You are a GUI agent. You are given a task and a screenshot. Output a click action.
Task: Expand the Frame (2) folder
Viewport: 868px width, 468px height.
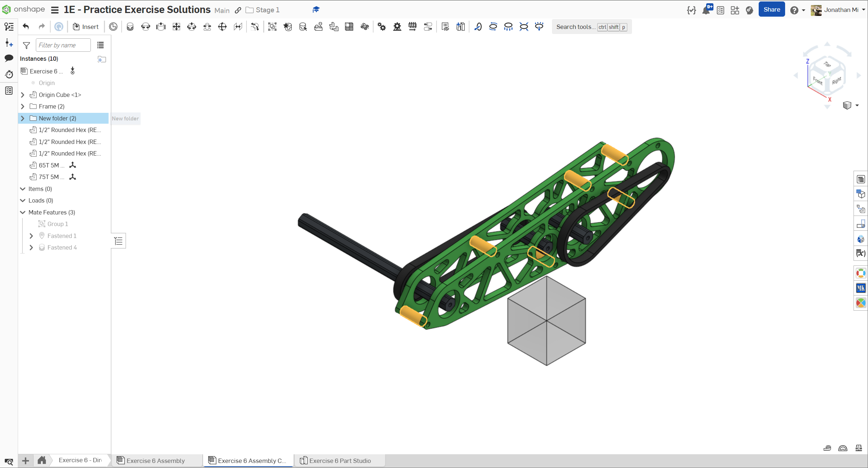[x=23, y=106]
